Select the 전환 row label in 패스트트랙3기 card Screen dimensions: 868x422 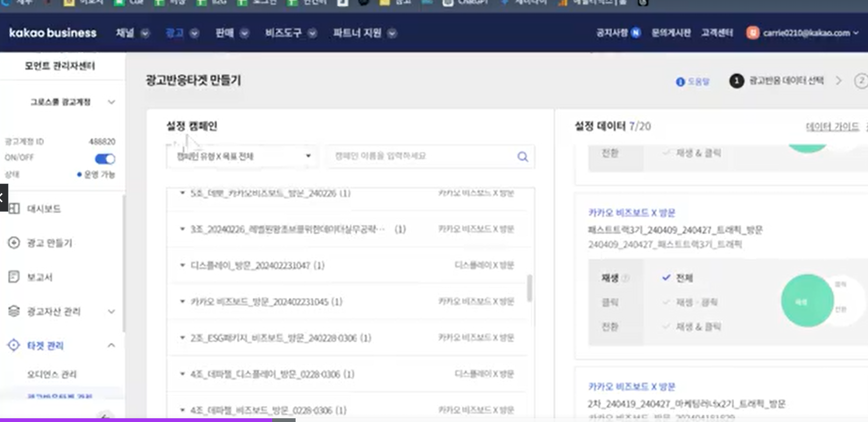(610, 327)
